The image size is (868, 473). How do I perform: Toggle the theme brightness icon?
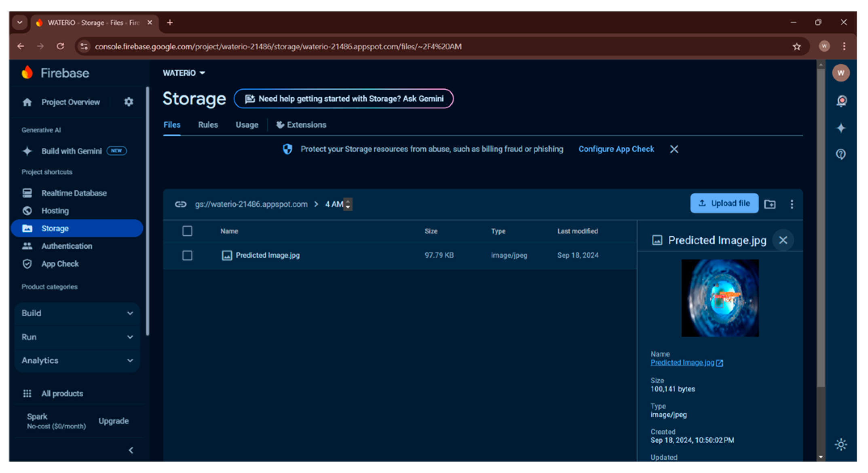(841, 445)
